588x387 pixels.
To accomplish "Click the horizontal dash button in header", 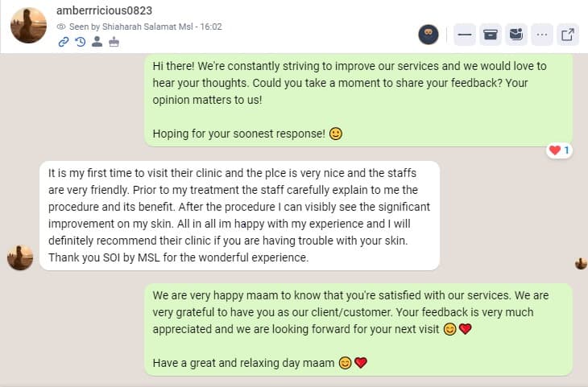I will 465,35.
